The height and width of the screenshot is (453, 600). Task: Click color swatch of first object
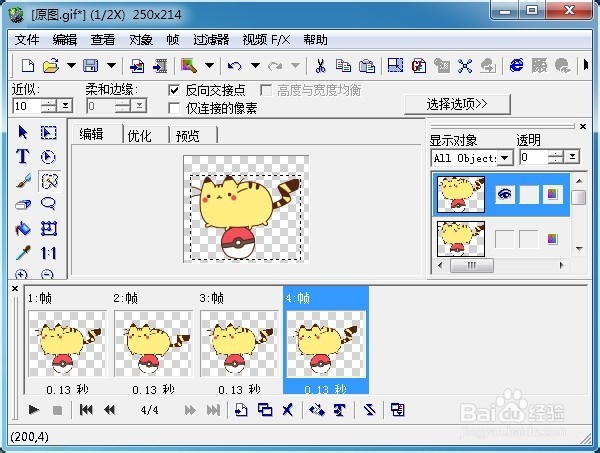(553, 194)
